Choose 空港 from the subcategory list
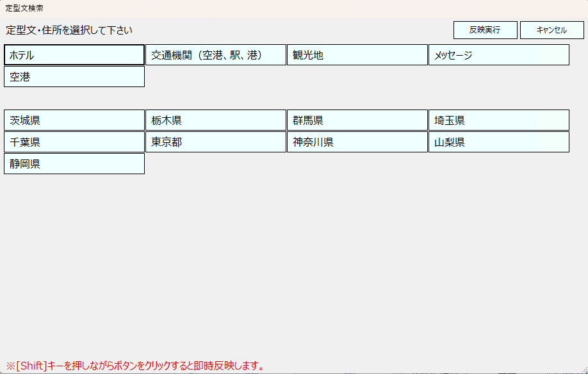The height and width of the screenshot is (374, 588). click(74, 76)
